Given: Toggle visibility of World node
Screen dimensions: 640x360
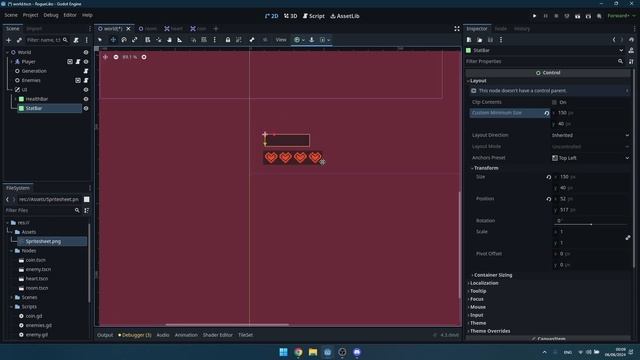Looking at the screenshot, I should (x=86, y=52).
